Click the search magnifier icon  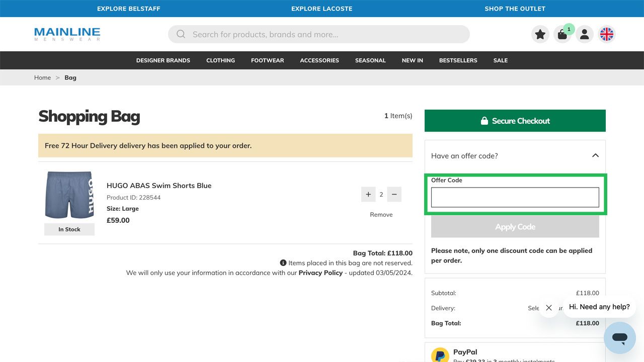point(181,34)
